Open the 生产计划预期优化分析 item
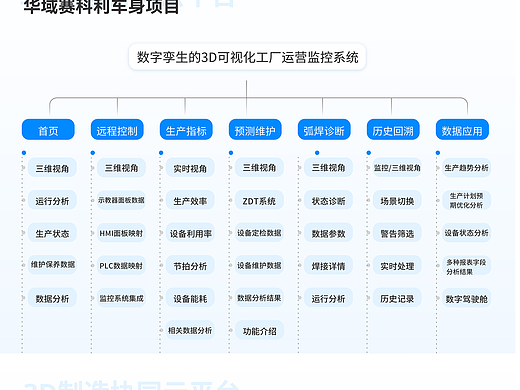520x390 pixels. 466,200
